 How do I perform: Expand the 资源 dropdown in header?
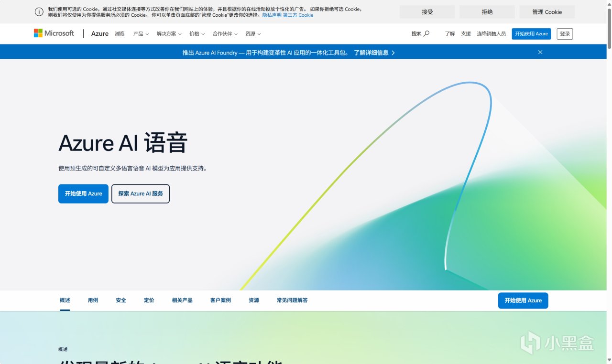pos(253,33)
